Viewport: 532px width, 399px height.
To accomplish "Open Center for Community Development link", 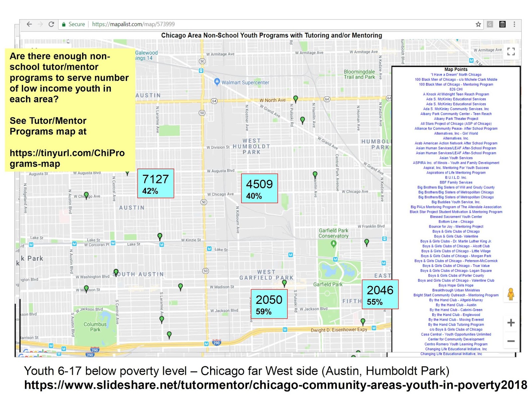I will 456,339.
